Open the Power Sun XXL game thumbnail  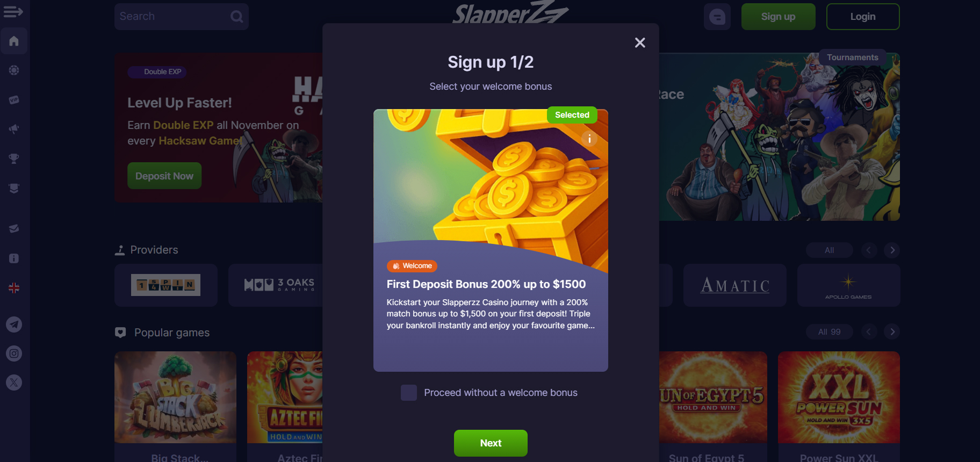pyautogui.click(x=839, y=398)
